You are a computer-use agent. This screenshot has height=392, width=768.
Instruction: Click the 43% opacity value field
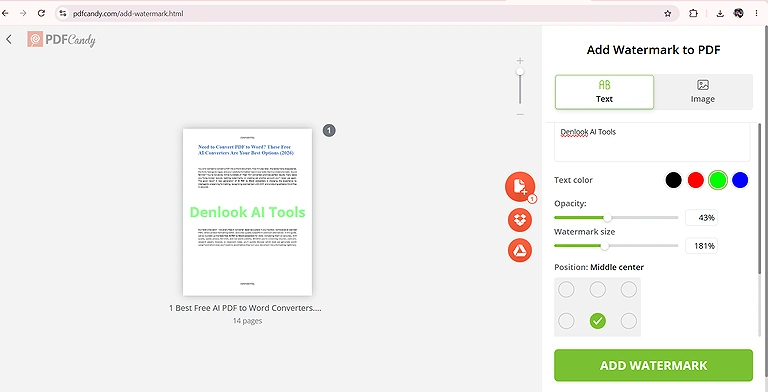click(701, 218)
